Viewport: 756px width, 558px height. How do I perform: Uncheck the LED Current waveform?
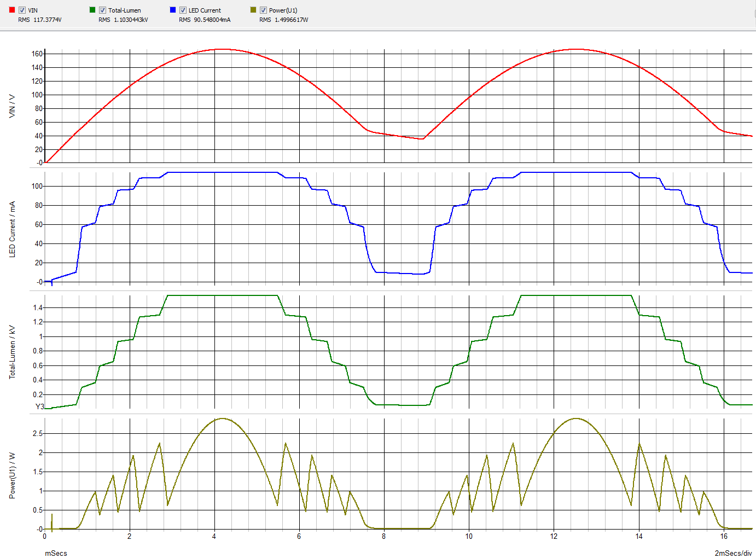(x=183, y=9)
